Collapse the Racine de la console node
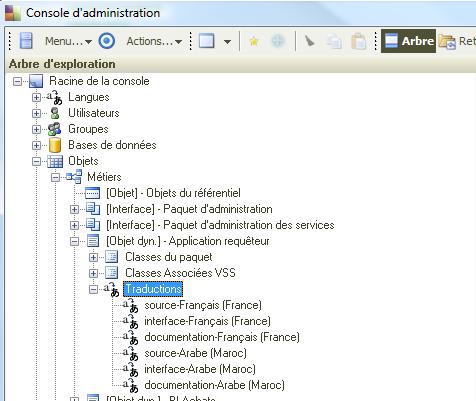Viewport: 476px width, 401px height. point(17,81)
